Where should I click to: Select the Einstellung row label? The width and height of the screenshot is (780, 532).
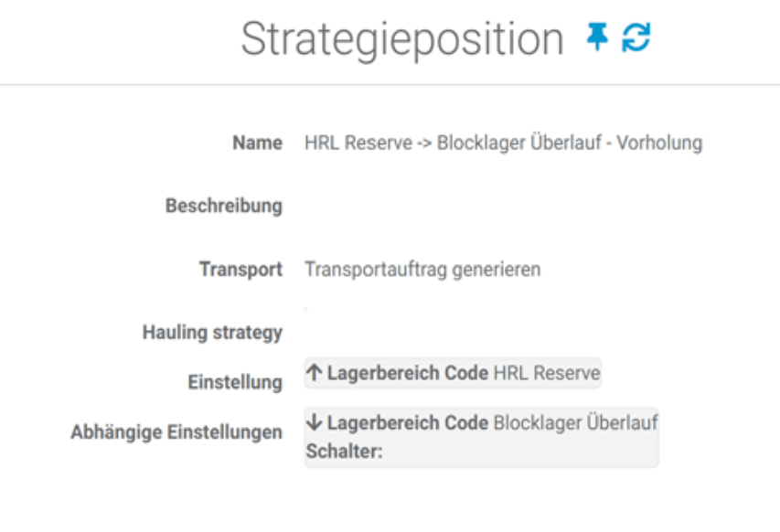pyautogui.click(x=234, y=382)
